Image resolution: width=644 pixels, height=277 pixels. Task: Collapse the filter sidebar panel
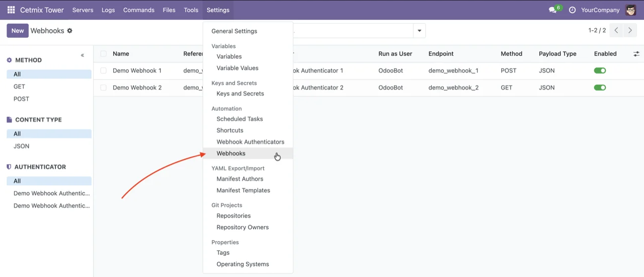pos(83,55)
